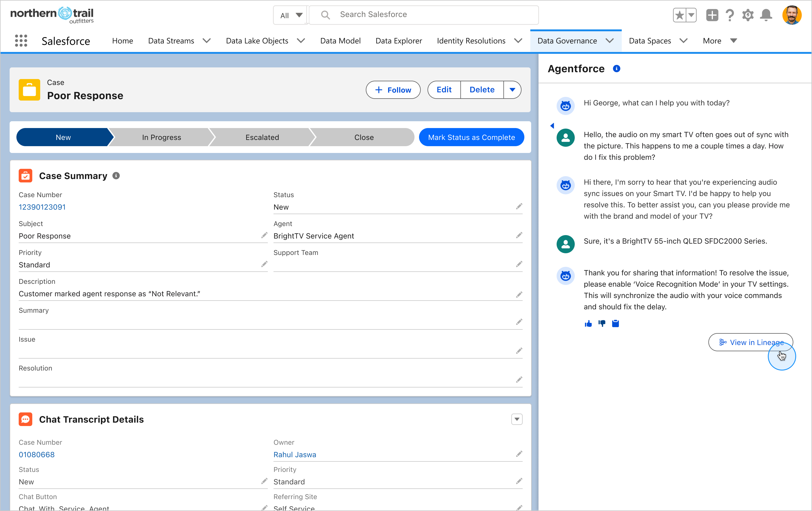Edit the Case Summary Priority pencil
The width and height of the screenshot is (812, 511).
[264, 264]
